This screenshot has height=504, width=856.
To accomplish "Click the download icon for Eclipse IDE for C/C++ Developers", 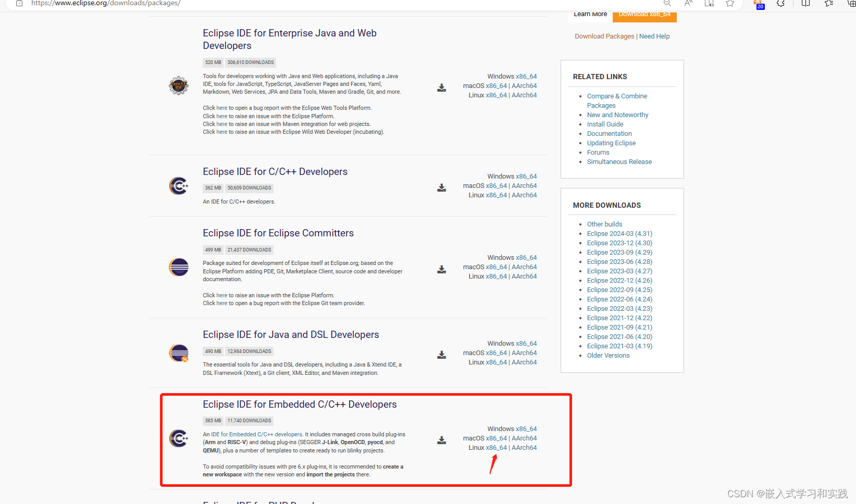I will point(441,188).
